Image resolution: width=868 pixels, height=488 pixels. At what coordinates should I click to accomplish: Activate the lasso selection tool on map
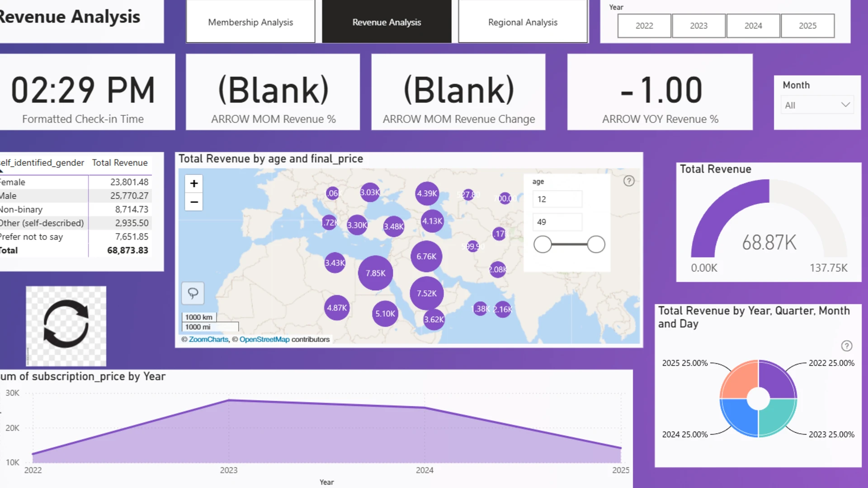(193, 293)
